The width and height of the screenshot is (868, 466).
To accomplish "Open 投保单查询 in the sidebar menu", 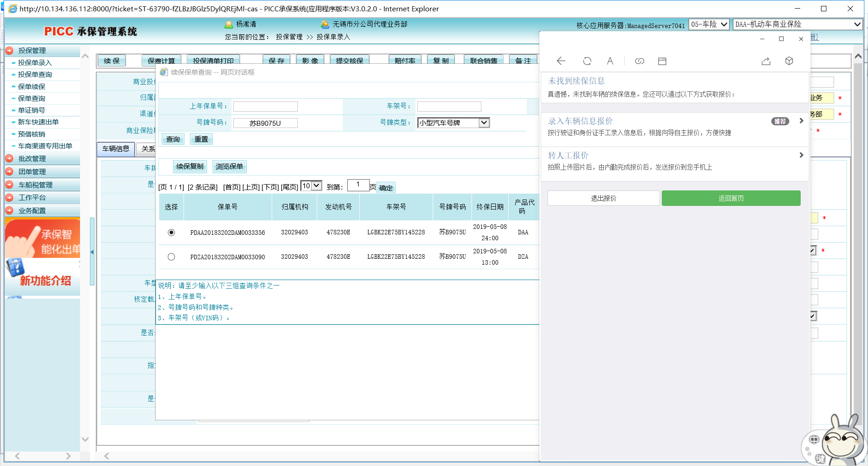I will tap(35, 75).
